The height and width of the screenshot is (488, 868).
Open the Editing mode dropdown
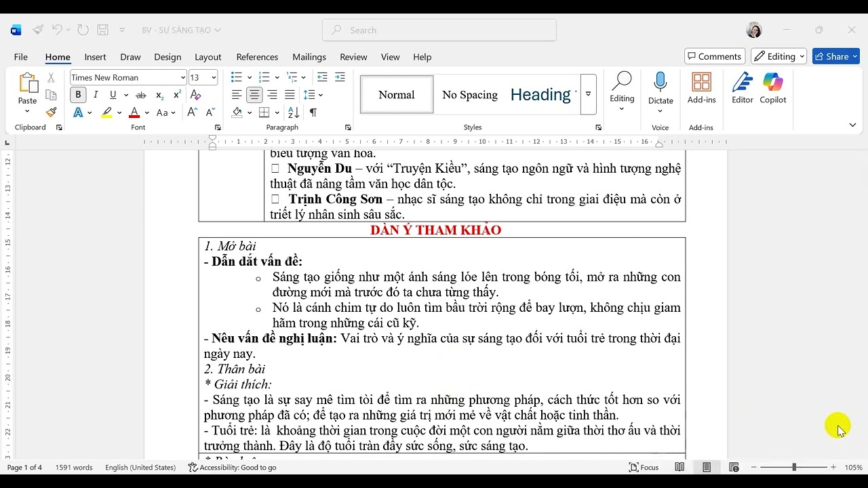point(778,56)
